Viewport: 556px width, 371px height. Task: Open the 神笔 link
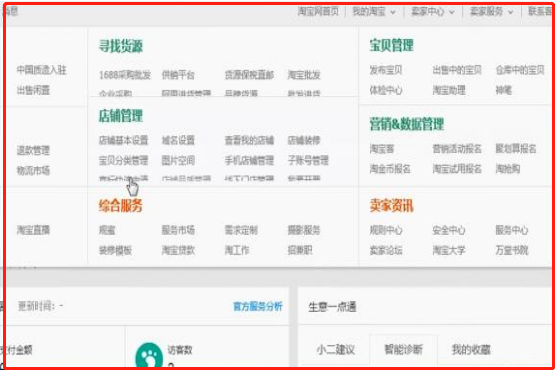click(504, 90)
